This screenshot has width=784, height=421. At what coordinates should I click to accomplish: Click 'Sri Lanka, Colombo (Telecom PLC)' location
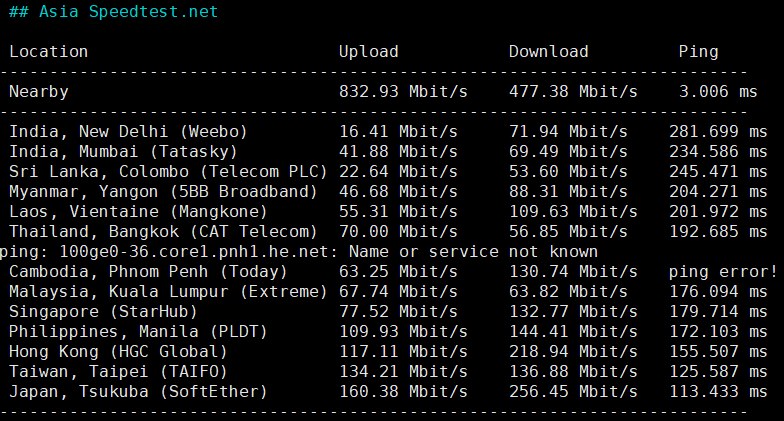click(168, 172)
